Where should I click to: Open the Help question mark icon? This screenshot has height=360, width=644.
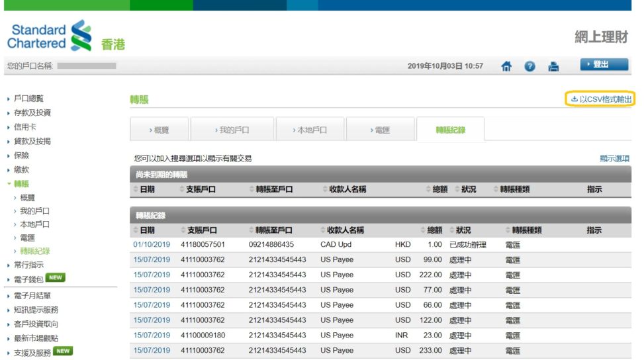tap(529, 66)
